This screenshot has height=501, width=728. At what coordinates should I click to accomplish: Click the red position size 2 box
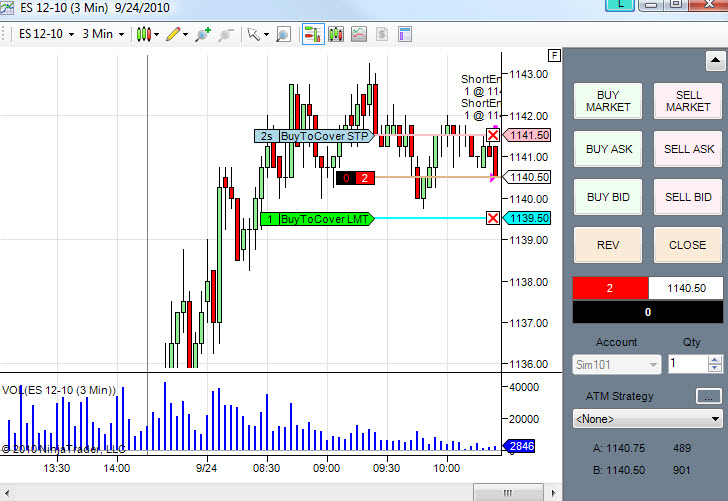(610, 288)
